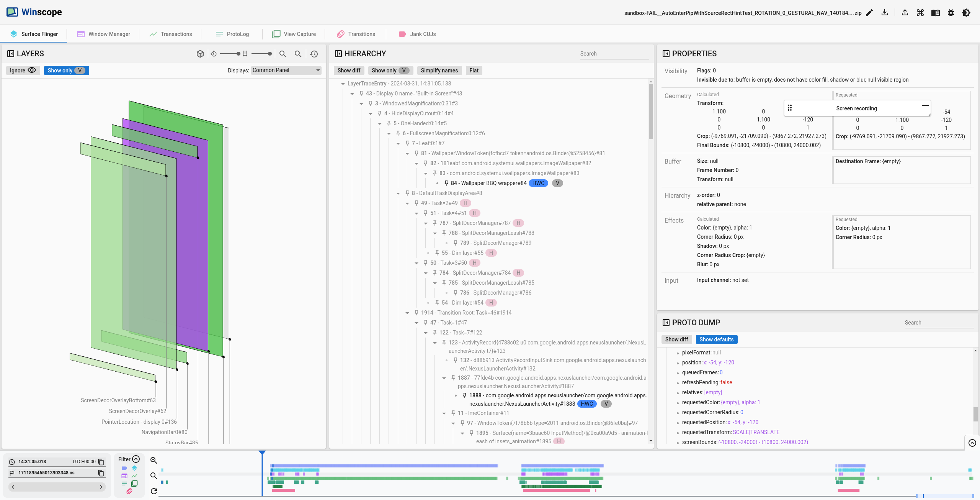980x500 pixels.
Task: Click the refresh/restore icon in Layers panel
Action: 314,54
